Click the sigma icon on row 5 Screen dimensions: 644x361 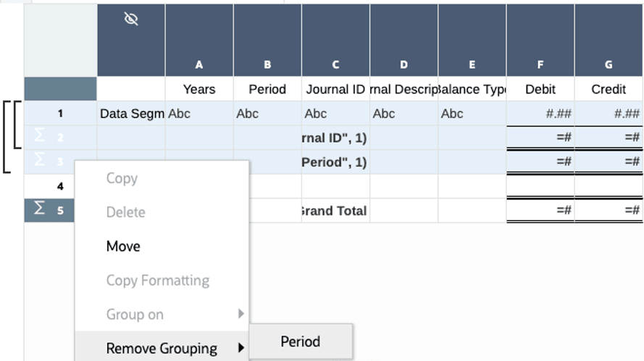point(39,210)
